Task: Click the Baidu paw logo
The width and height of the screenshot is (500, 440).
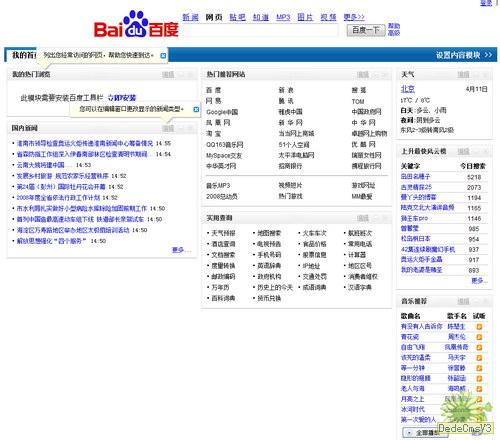Action: point(136,24)
